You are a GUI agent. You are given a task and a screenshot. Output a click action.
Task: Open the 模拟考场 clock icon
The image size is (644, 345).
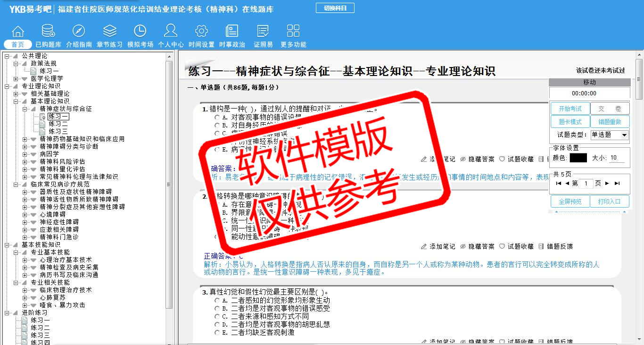click(x=140, y=32)
